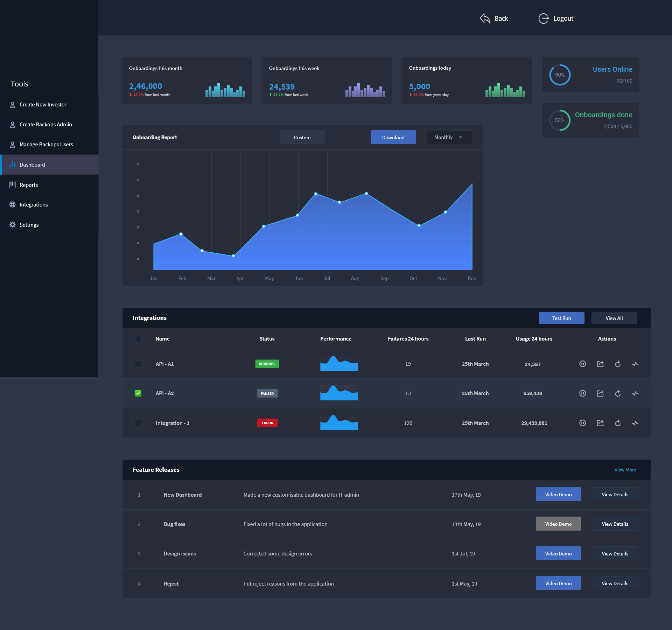Image resolution: width=672 pixels, height=630 pixels.
Task: Click the share icon in API - A2 row
Action: [x=600, y=393]
